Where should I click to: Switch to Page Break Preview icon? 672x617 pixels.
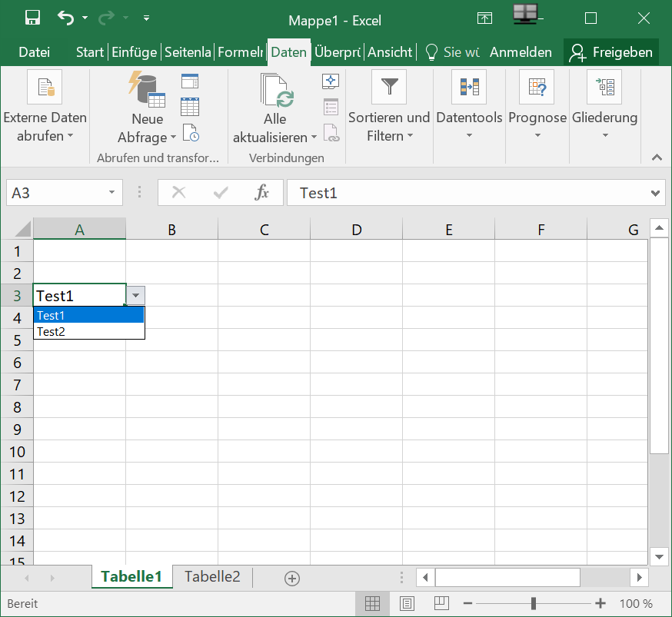[441, 604]
